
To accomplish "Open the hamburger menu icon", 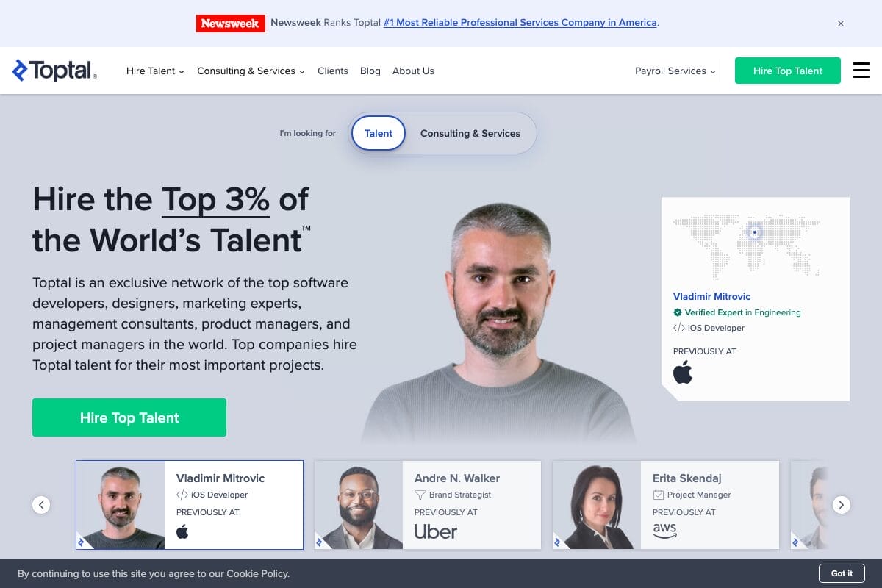I will coord(861,71).
